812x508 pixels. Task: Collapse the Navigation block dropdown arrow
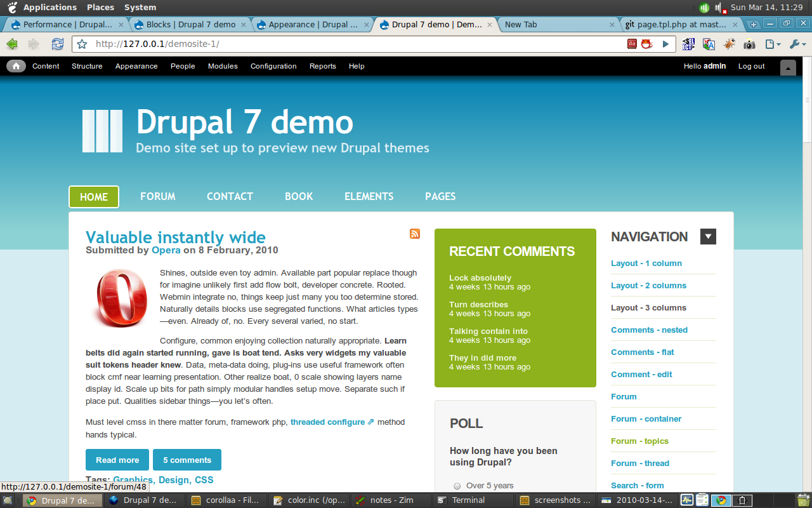(708, 237)
